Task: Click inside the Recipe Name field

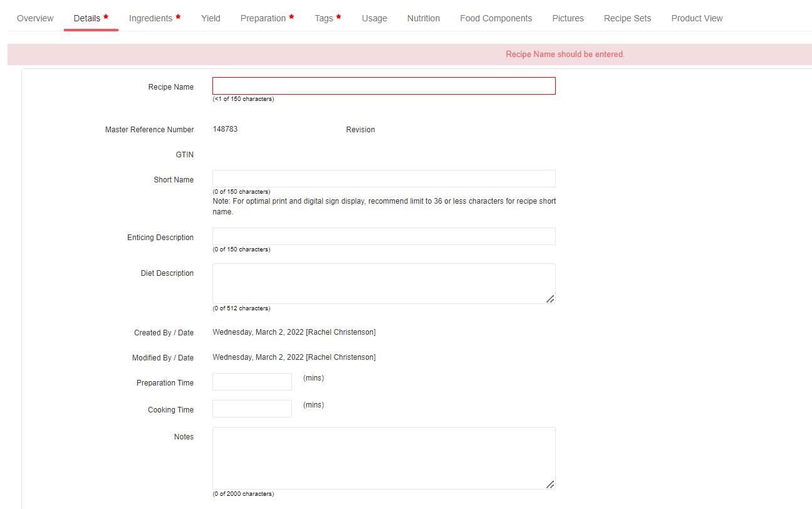Action: click(x=383, y=86)
